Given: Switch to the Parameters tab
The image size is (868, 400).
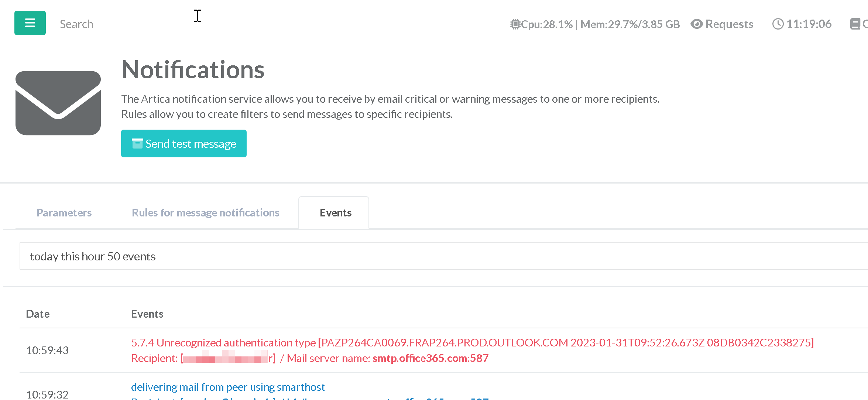Looking at the screenshot, I should 64,213.
